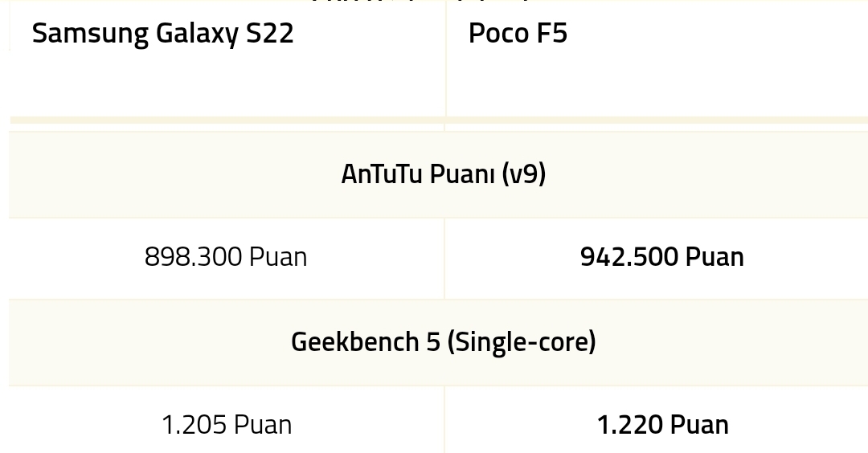Click the bold 1.220 Puan score
Viewport: 868px width, 453px height.
(x=662, y=425)
